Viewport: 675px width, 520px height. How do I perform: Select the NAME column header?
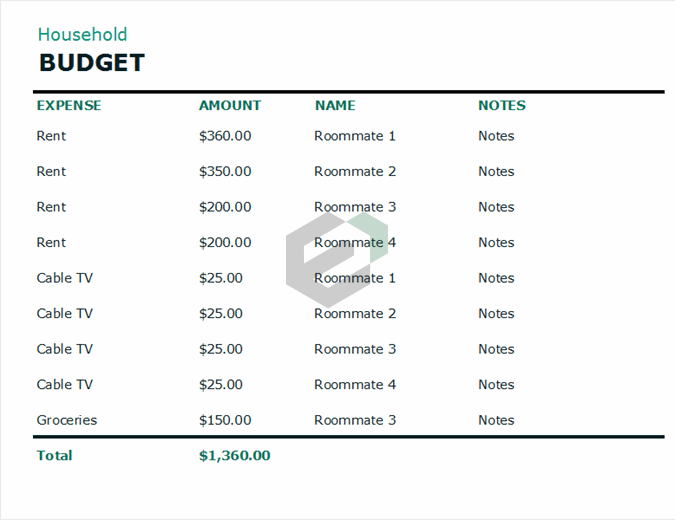point(335,105)
